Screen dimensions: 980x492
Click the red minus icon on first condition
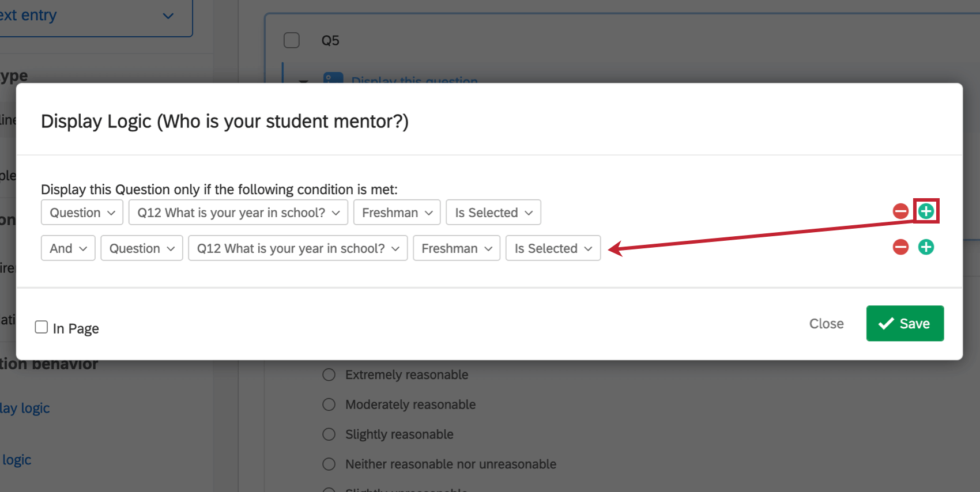[x=900, y=211]
